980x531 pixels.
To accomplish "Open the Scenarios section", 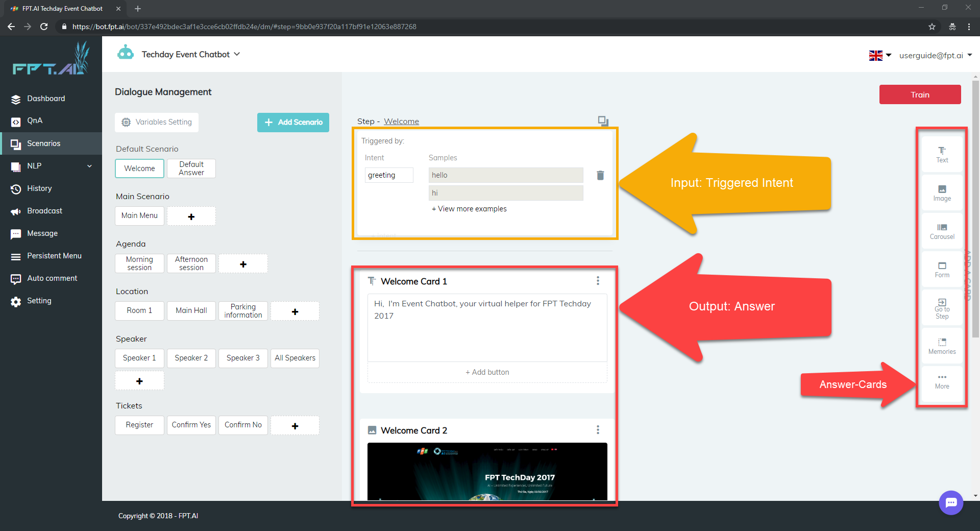I will pos(43,143).
